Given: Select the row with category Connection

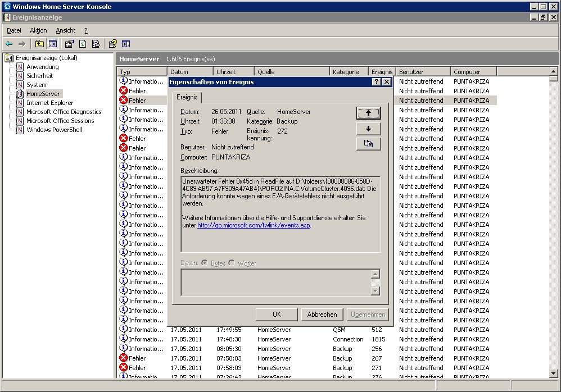Looking at the screenshot, I should (307, 339).
